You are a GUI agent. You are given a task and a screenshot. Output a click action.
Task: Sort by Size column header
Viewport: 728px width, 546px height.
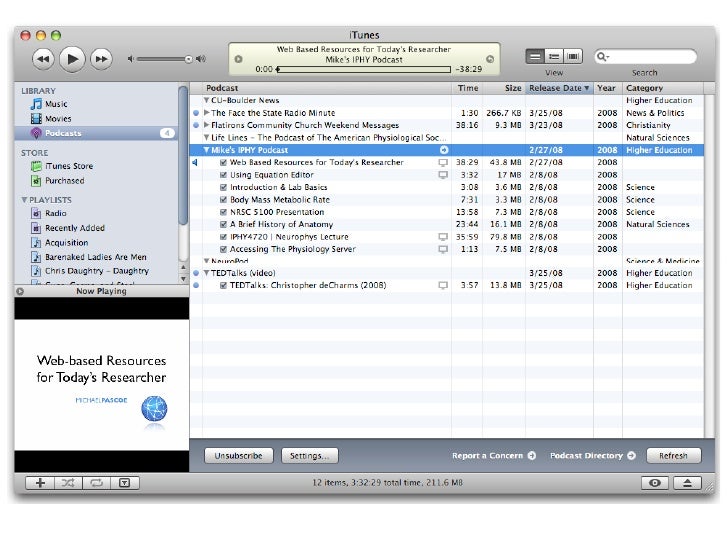pyautogui.click(x=504, y=88)
